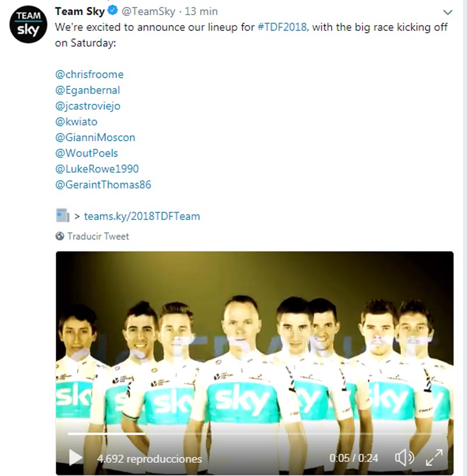Open the tweet's 13 min timestamp
Screen dimensions: 467x476
click(x=201, y=11)
